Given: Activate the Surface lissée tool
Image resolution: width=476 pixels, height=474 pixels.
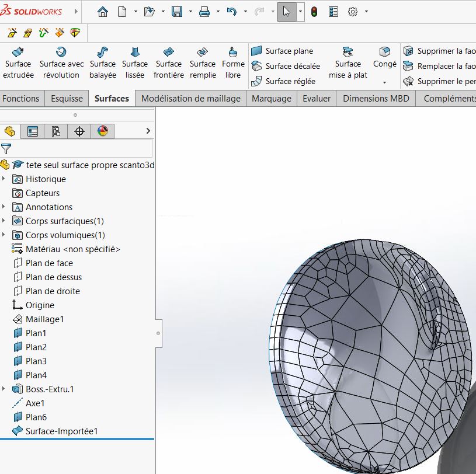Looking at the screenshot, I should point(135,63).
